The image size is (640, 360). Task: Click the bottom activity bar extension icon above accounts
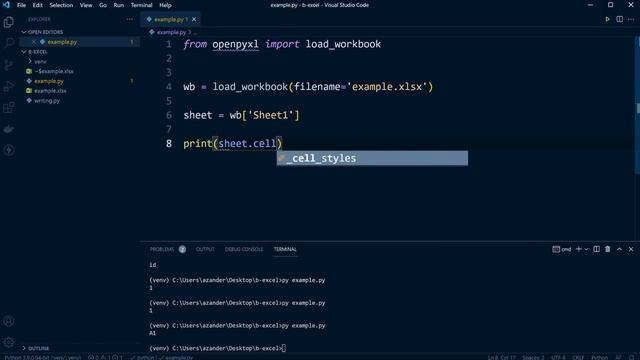9,150
